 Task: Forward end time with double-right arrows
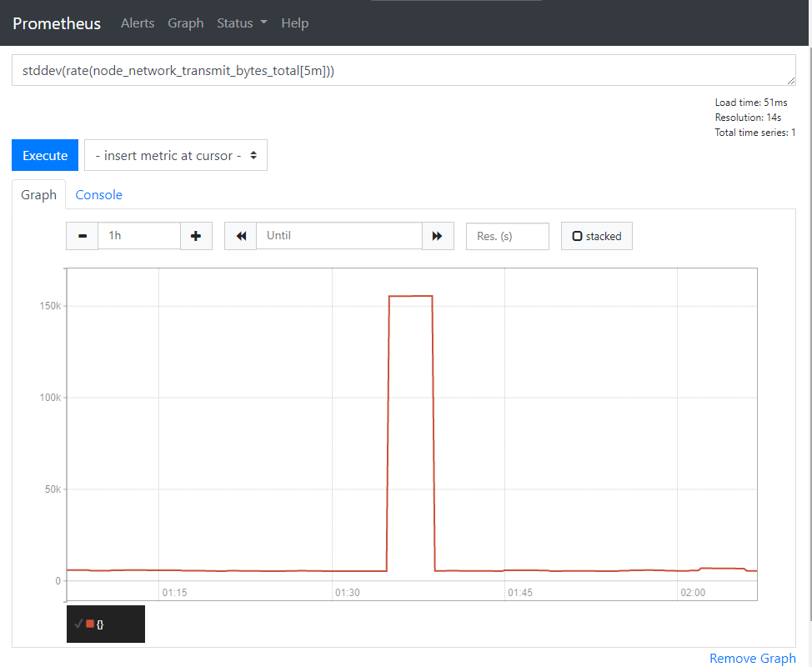coord(438,236)
